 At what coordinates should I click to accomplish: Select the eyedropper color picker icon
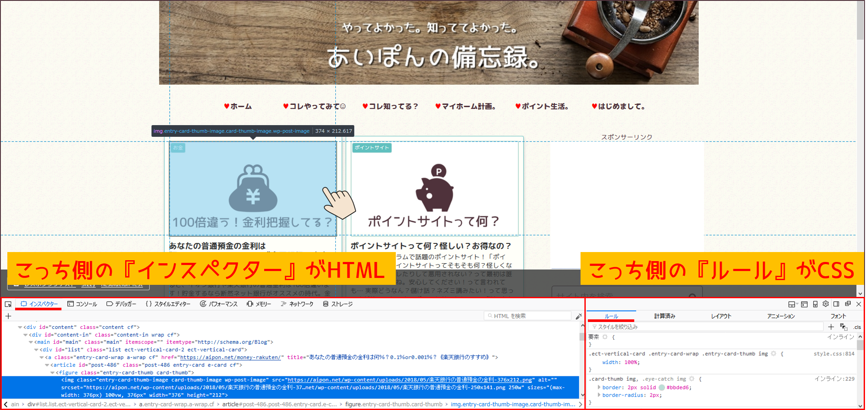pos(579,316)
